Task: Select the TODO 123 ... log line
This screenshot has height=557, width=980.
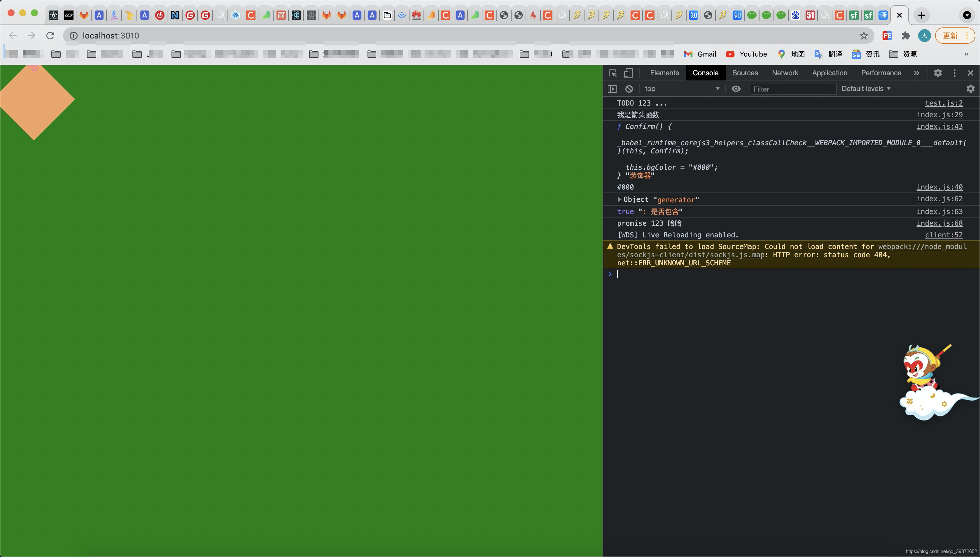Action: [x=791, y=103]
